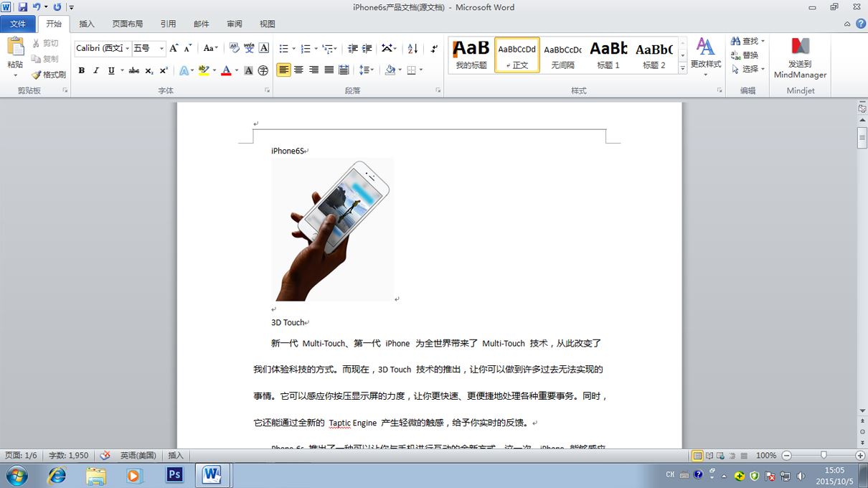Toggle Justify paragraph alignment

[x=329, y=70]
